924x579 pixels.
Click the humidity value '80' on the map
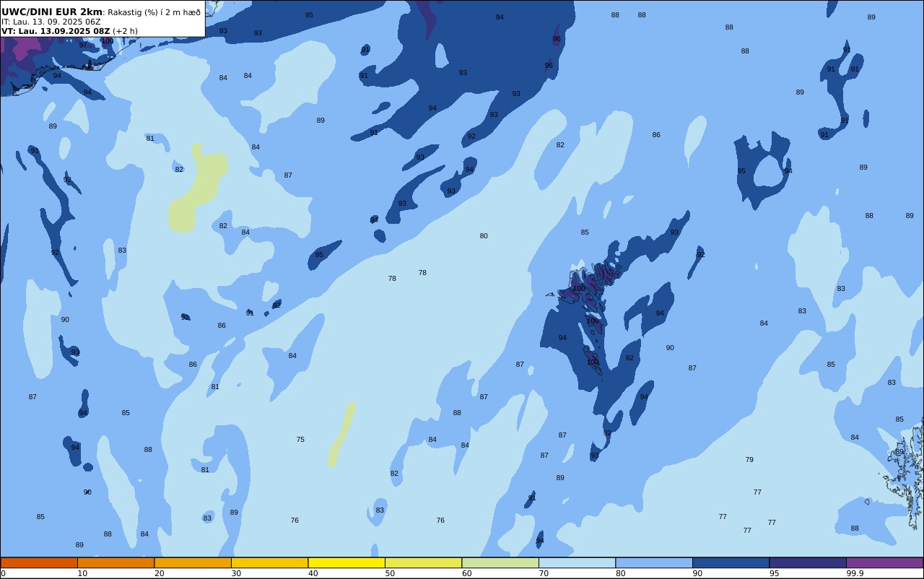pyautogui.click(x=484, y=236)
